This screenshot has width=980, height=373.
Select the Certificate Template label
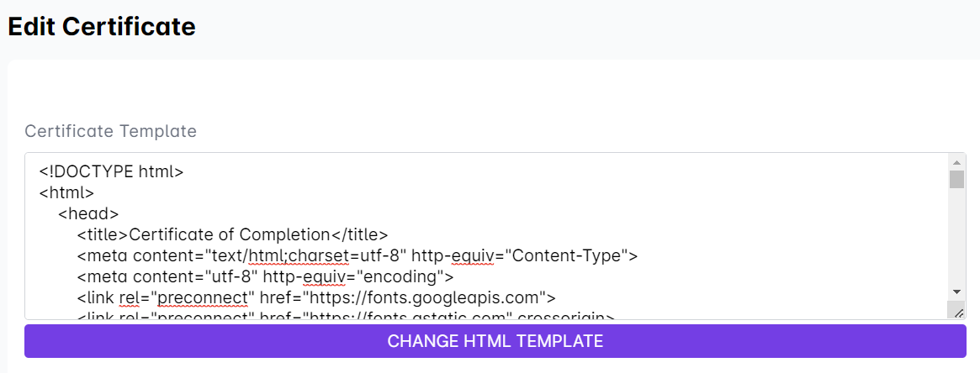[x=110, y=131]
